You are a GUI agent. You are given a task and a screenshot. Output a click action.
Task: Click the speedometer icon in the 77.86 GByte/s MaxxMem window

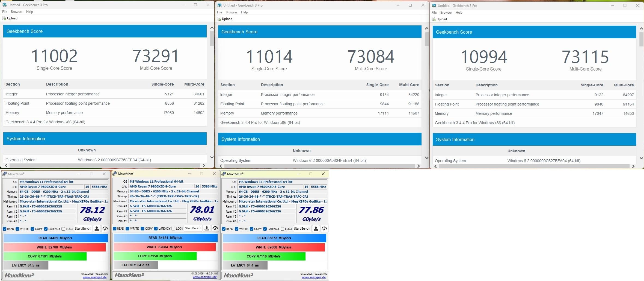click(324, 229)
